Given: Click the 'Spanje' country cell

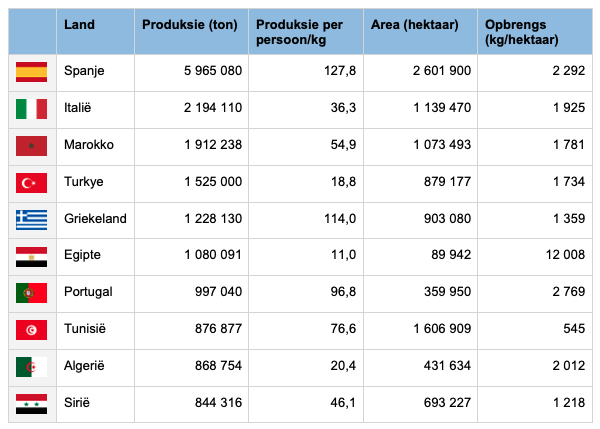Looking at the screenshot, I should click(x=84, y=71).
